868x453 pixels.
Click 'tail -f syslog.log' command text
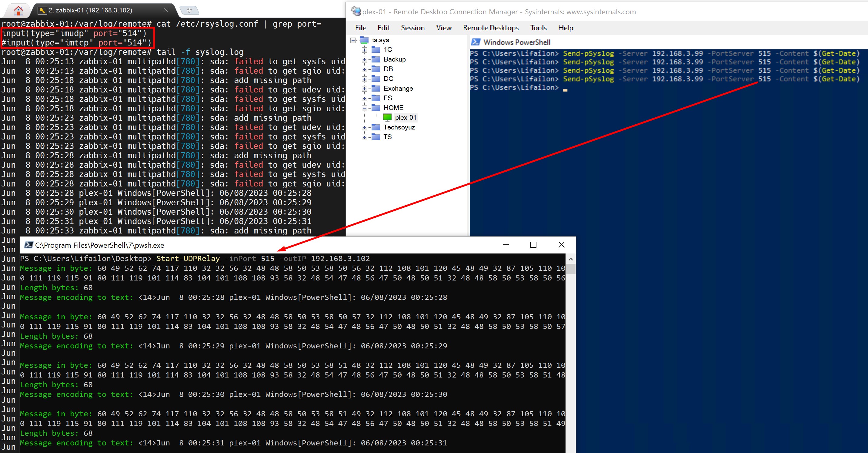(x=200, y=52)
